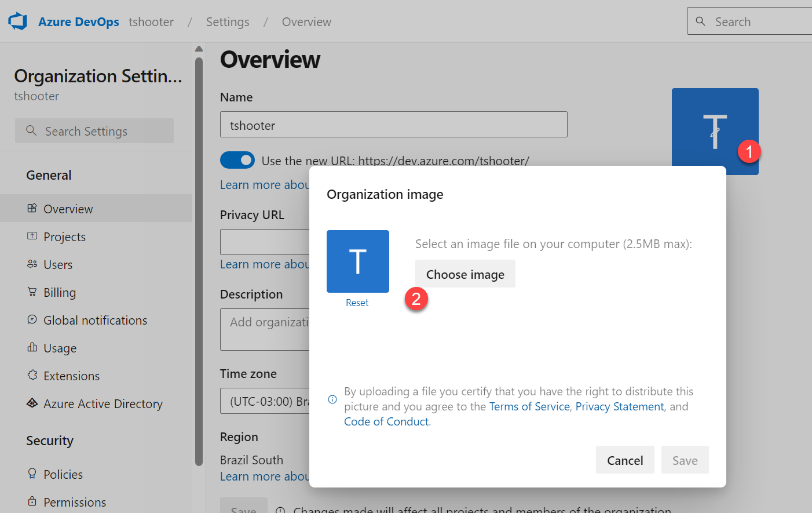The image size is (812, 513).
Task: Click the Global notifications icon
Action: coord(32,319)
